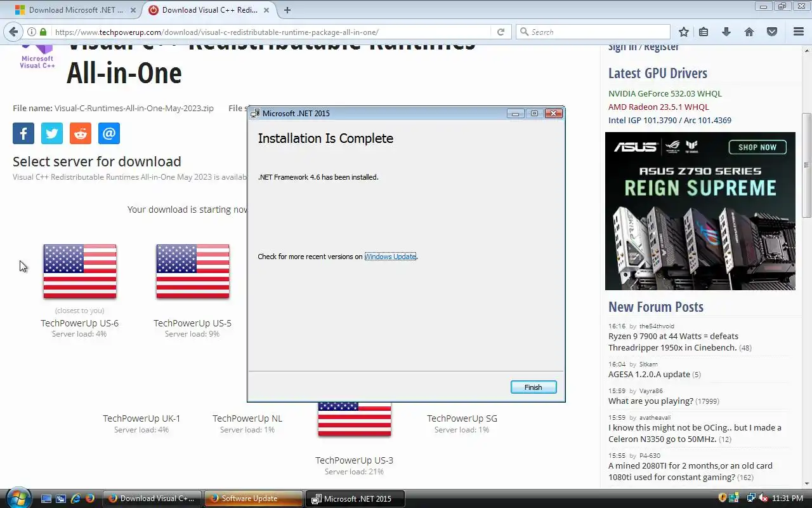Select TechPowerUp SG server
Viewport: 812px width, 508px height.
(x=462, y=418)
